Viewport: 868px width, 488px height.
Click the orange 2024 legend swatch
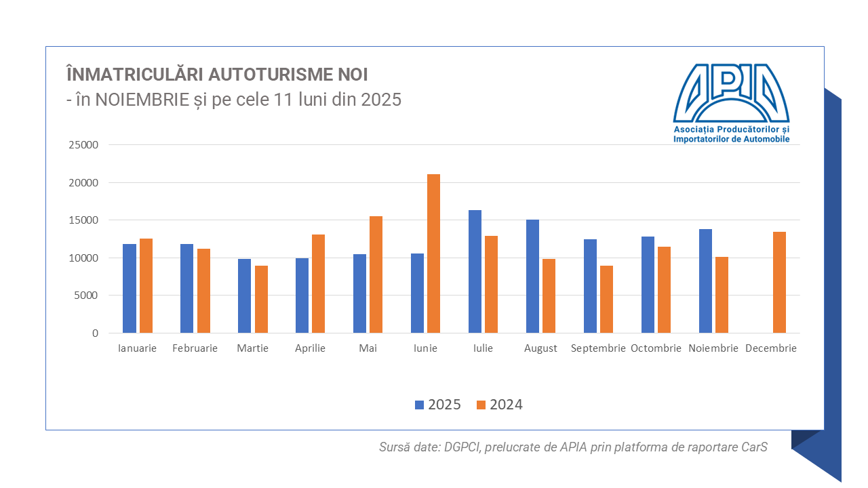(x=481, y=405)
